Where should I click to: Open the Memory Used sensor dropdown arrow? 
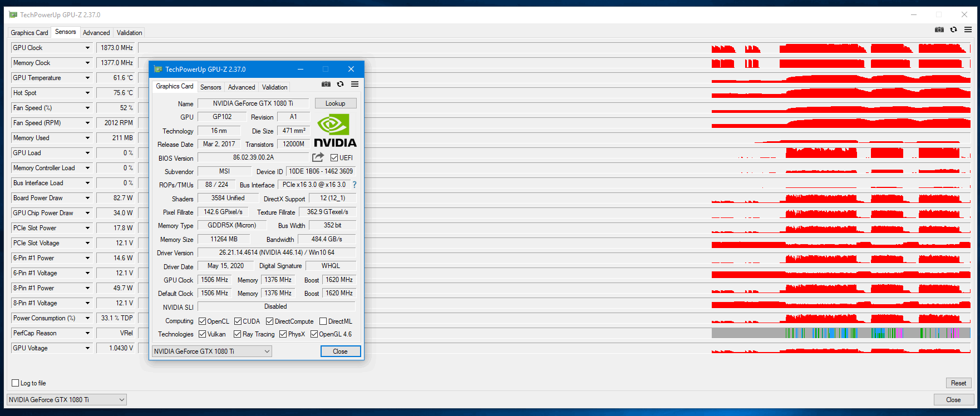87,138
